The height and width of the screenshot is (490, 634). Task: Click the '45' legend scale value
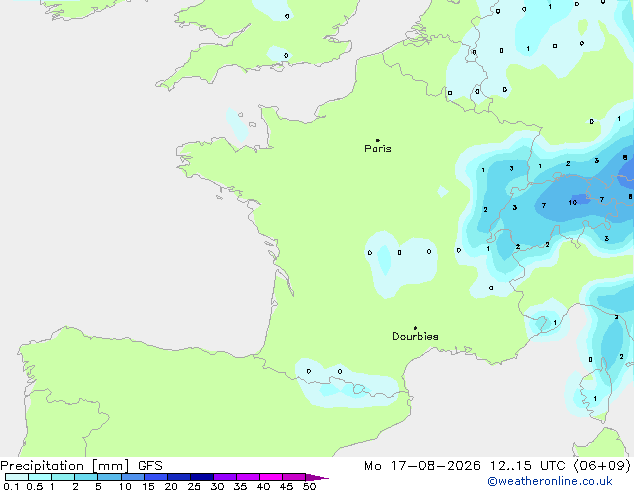coord(286,486)
